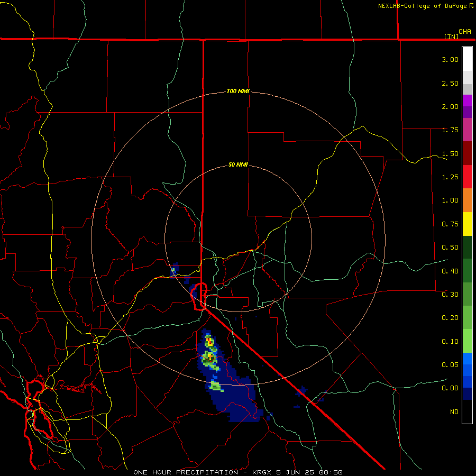Click the "1.25" legend value

pyautogui.click(x=450, y=177)
